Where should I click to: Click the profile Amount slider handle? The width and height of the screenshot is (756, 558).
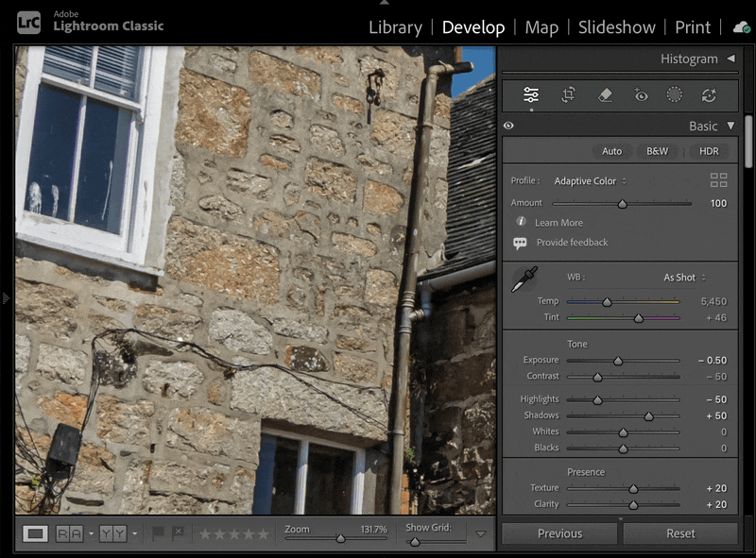(623, 204)
